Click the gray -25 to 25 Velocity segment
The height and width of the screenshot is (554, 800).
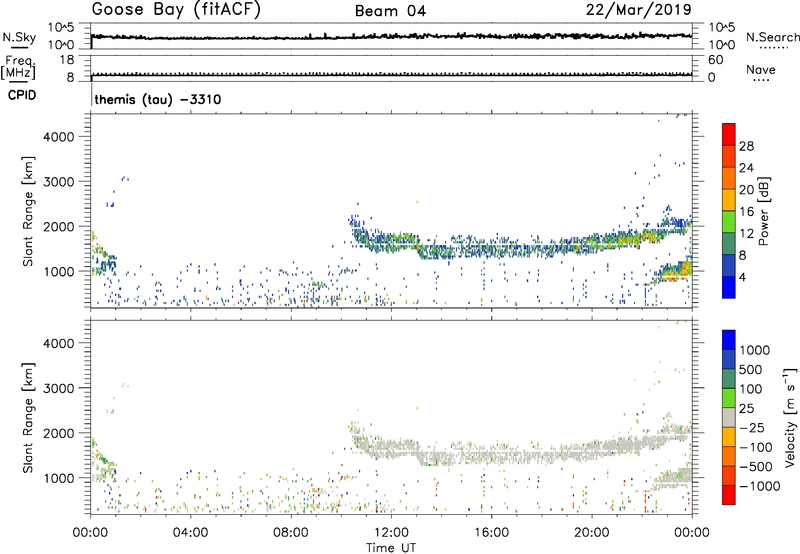729,417
